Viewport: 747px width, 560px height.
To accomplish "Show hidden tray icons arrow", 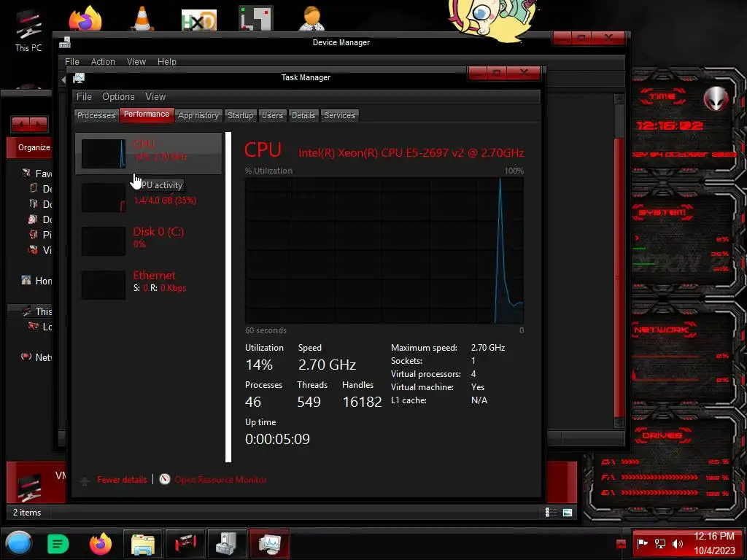I will pyautogui.click(x=621, y=543).
